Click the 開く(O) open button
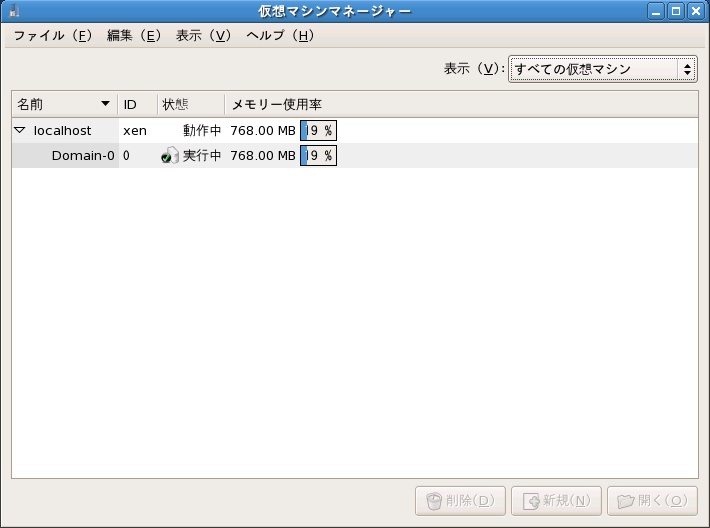 coord(652,501)
